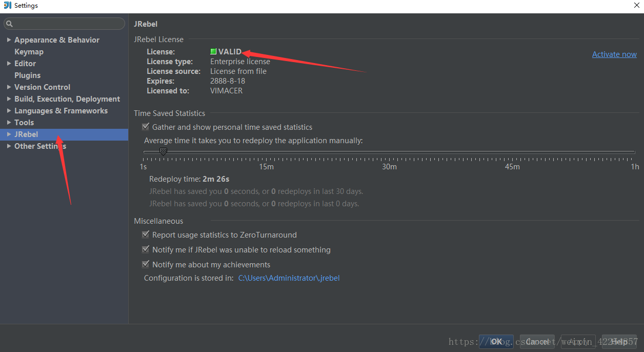This screenshot has width=644, height=352.
Task: Open the Keymap settings page
Action: [29, 52]
